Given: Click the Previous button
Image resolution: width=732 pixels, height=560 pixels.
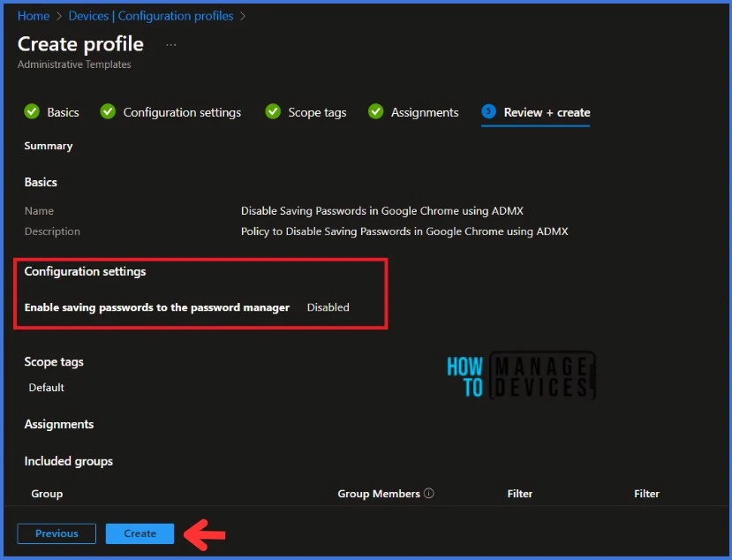Looking at the screenshot, I should [57, 534].
